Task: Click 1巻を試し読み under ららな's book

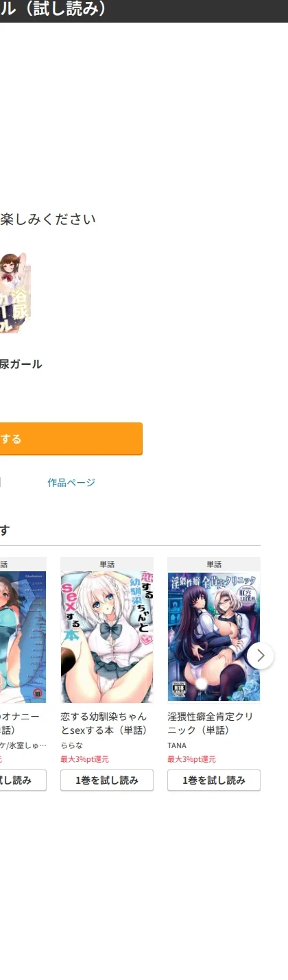Action: pyautogui.click(x=107, y=780)
